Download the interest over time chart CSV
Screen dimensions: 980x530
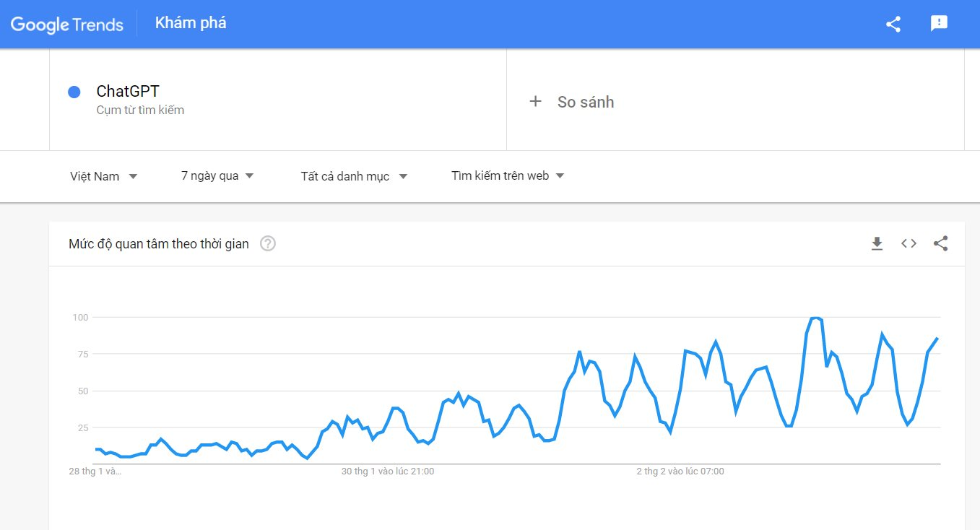877,244
